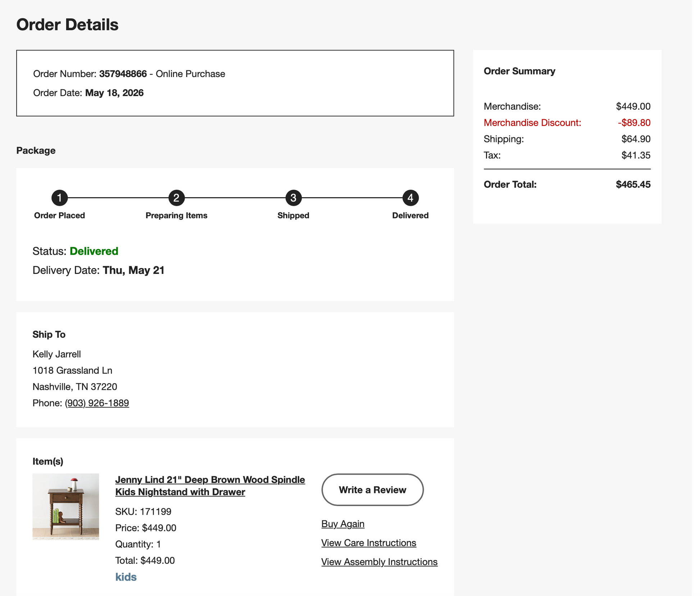Click the order number 357948866
This screenshot has height=596, width=700.
click(x=123, y=74)
